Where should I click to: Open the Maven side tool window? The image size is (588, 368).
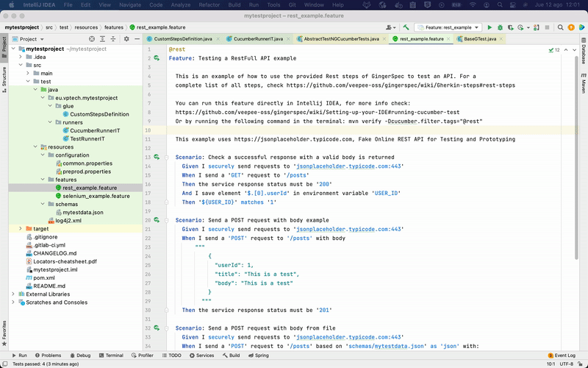[x=584, y=83]
